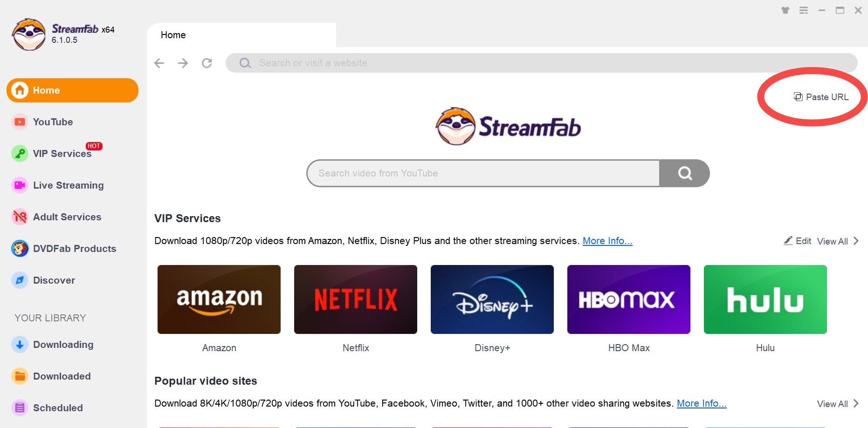Click the Downloaded folder icon

coord(20,376)
